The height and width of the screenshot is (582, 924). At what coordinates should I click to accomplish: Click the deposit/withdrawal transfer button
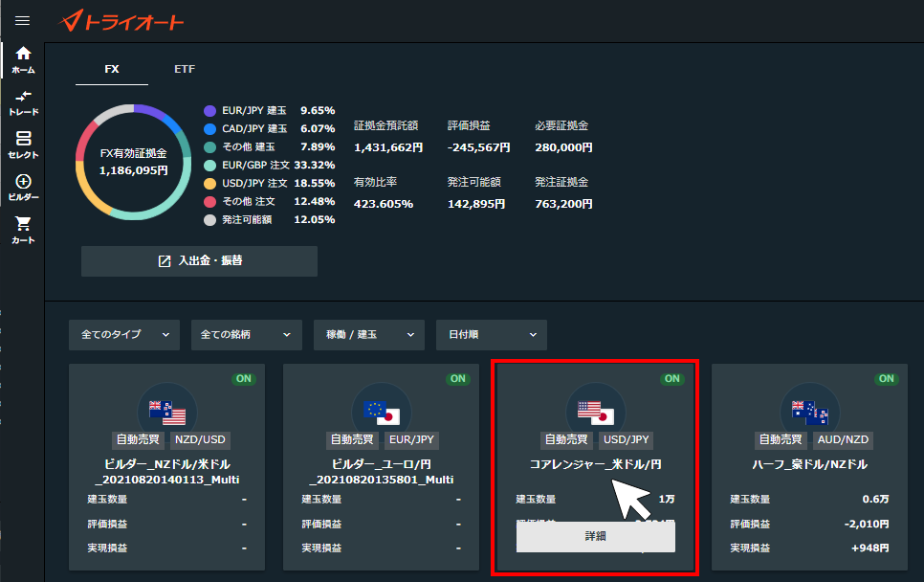point(199,260)
